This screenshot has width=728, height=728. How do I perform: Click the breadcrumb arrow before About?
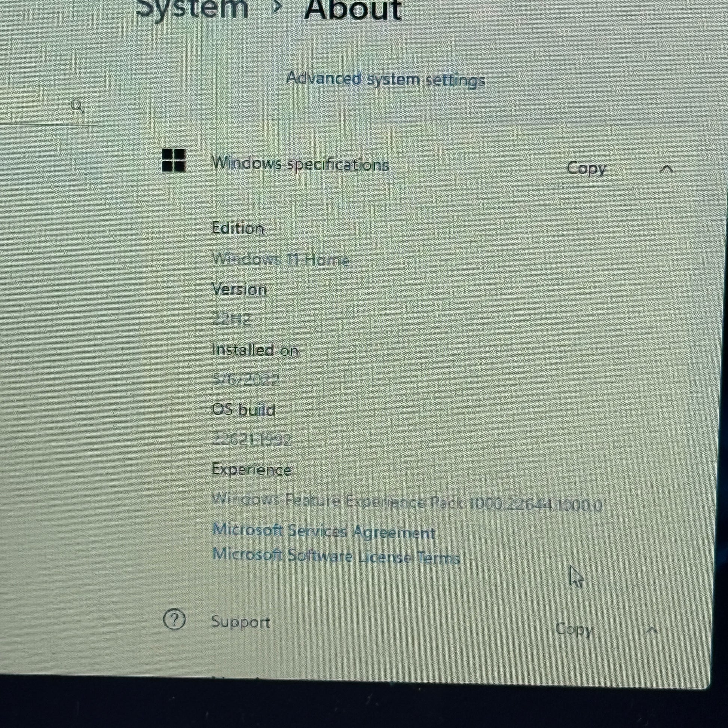[x=276, y=7]
